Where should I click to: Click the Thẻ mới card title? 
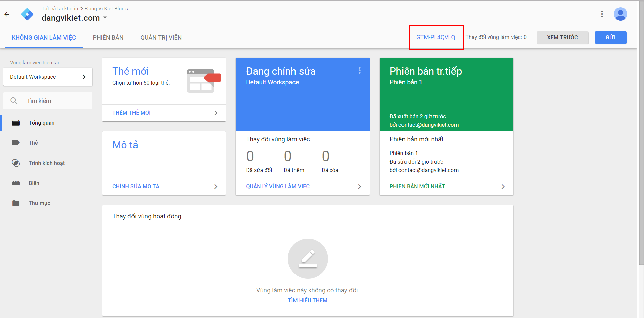tap(130, 71)
